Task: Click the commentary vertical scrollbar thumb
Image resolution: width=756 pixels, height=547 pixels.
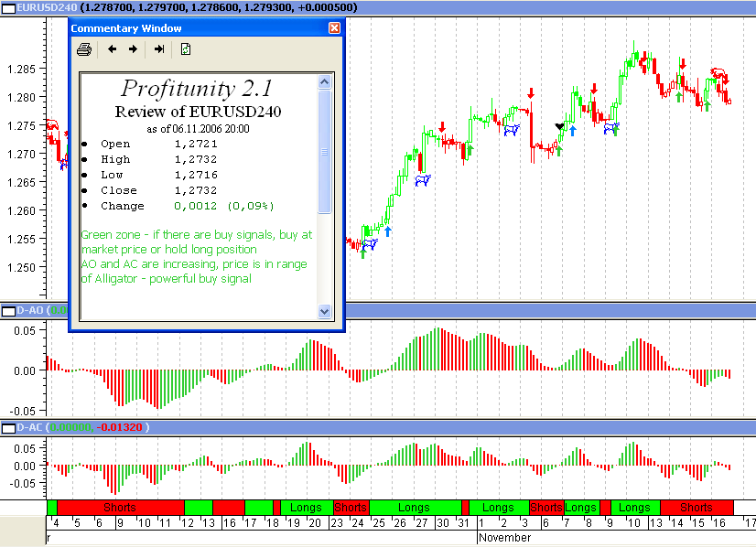Action: tap(325, 151)
